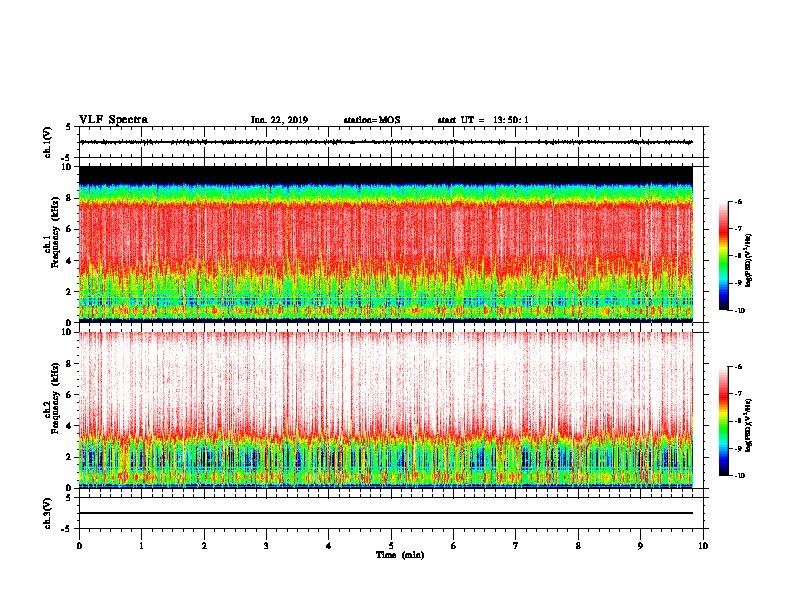Viewport: 792px width, 612px height.
Task: Click the ch.2 spectrogram color scale bar
Action: click(x=723, y=421)
